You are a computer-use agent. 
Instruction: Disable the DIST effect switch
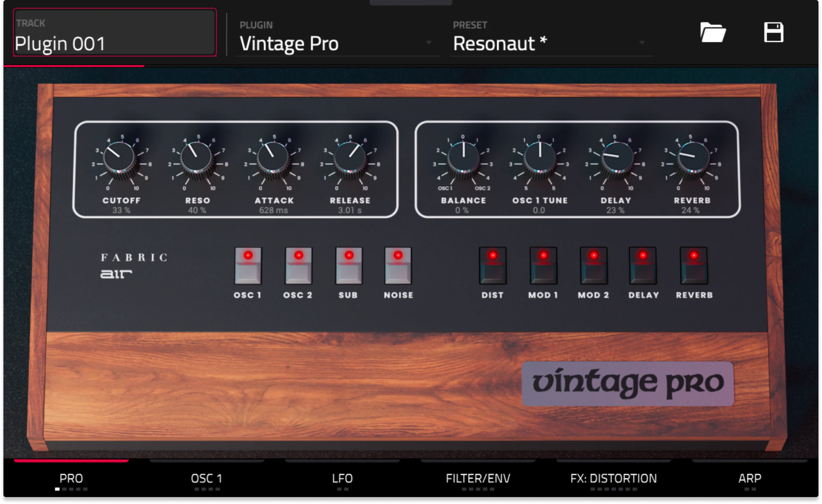pos(493,267)
